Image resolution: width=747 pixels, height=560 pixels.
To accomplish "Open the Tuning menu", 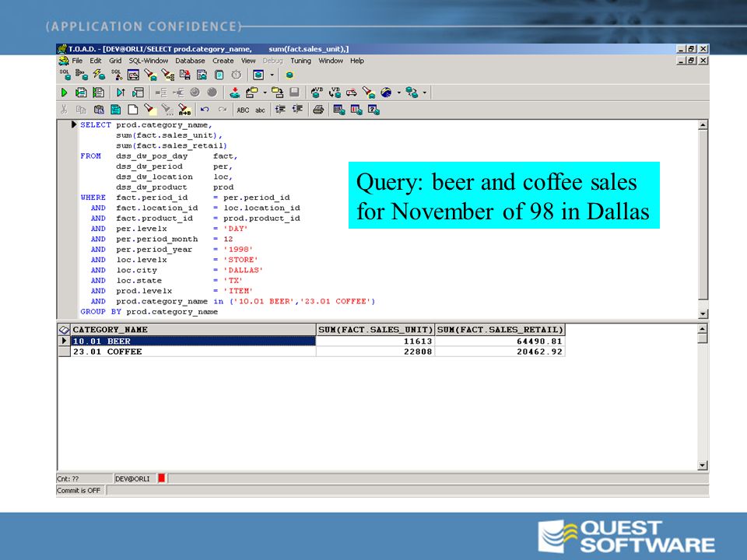I will coord(300,61).
